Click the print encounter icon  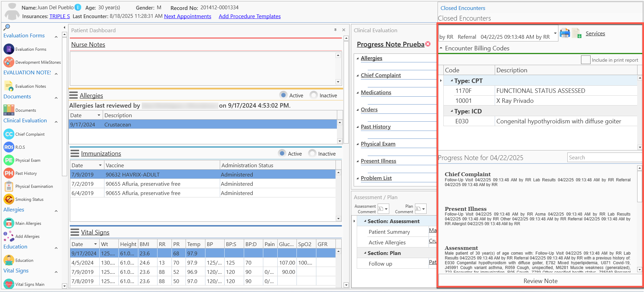click(565, 33)
